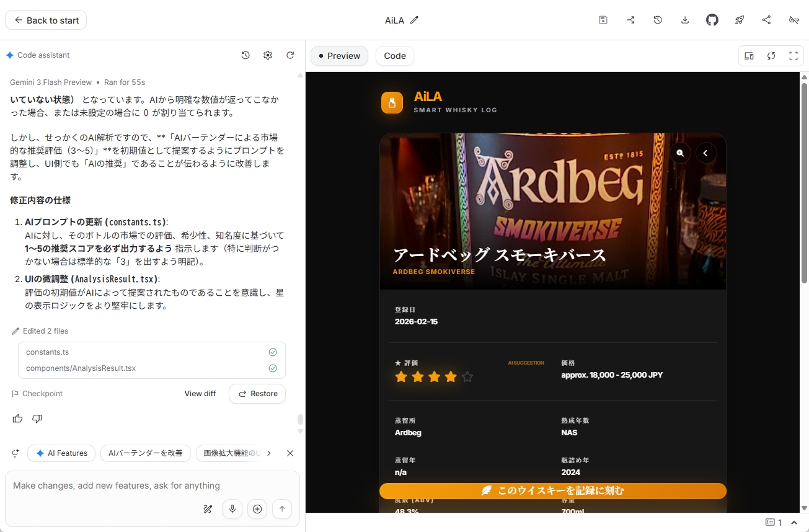Toggle the thumbs down on the AI response
Image resolution: width=809 pixels, height=532 pixels.
[x=37, y=419]
